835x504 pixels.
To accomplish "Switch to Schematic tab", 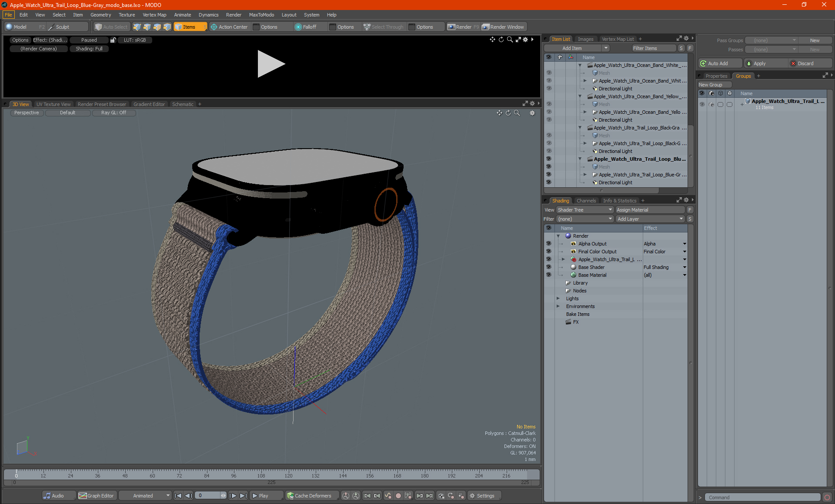I will [x=183, y=104].
